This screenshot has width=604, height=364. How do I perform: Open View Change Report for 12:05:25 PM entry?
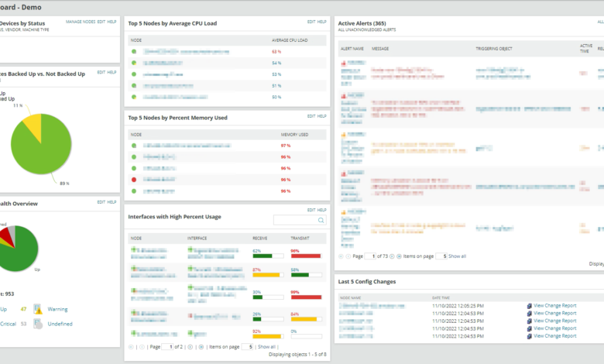(554, 306)
